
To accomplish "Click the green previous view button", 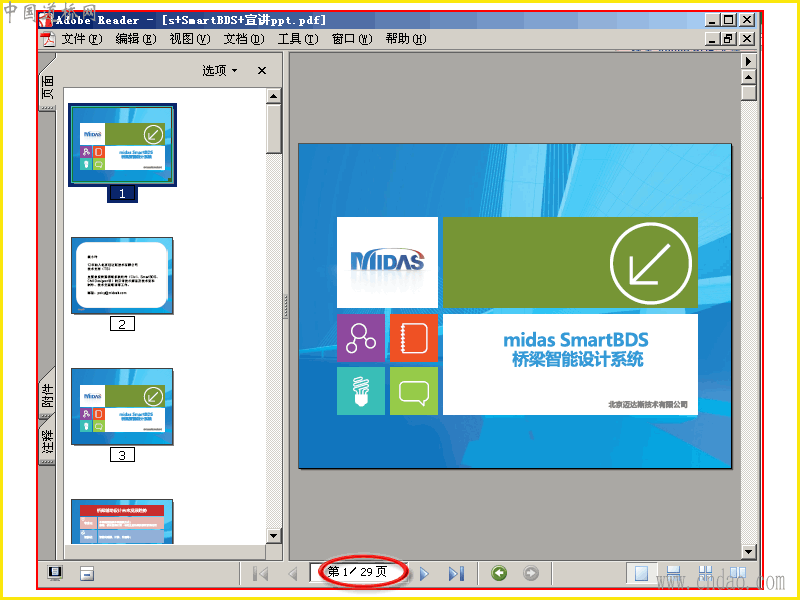I will (x=499, y=573).
